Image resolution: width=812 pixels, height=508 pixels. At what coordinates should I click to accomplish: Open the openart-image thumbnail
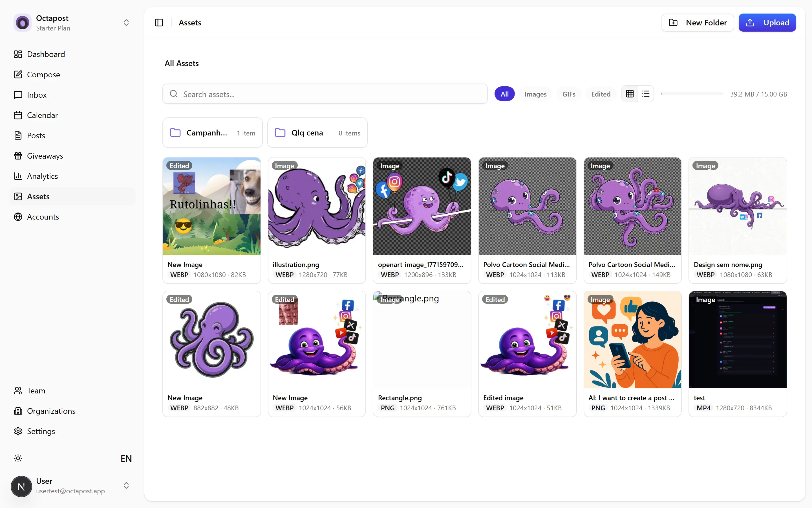[x=422, y=206]
